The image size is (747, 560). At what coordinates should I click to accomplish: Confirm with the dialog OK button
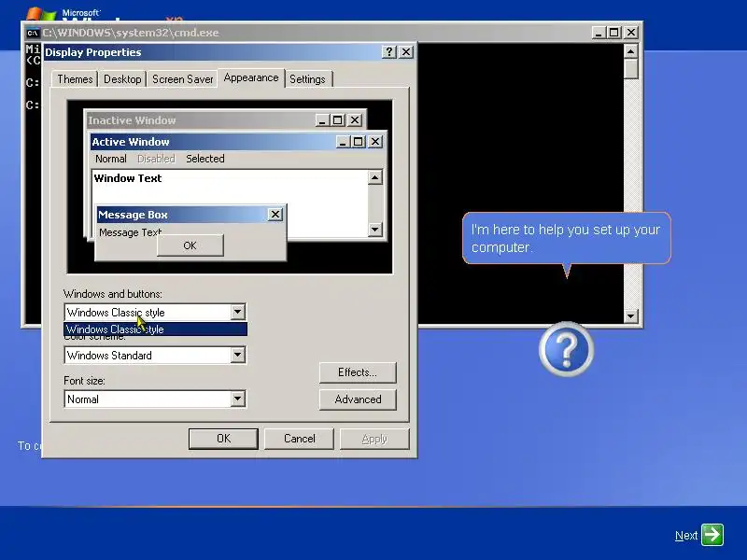(223, 439)
